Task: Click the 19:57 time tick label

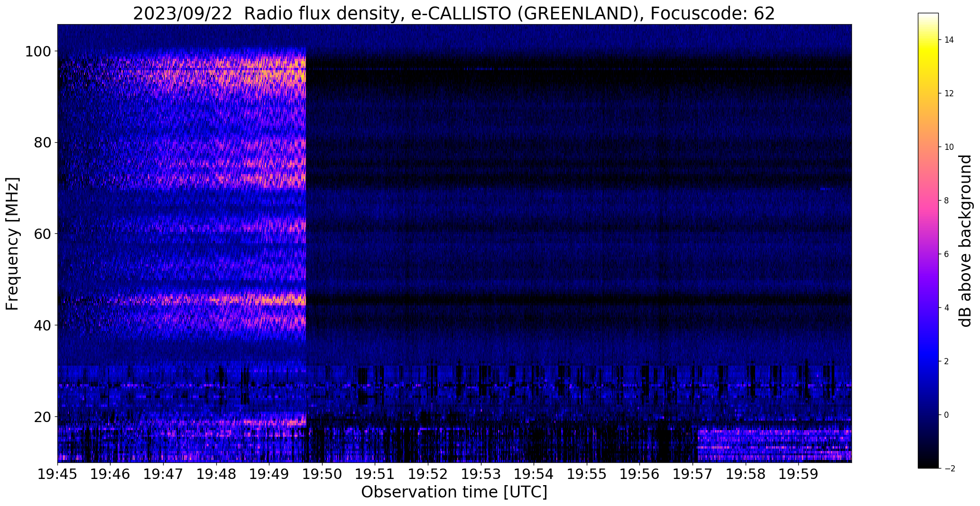Action: (693, 474)
